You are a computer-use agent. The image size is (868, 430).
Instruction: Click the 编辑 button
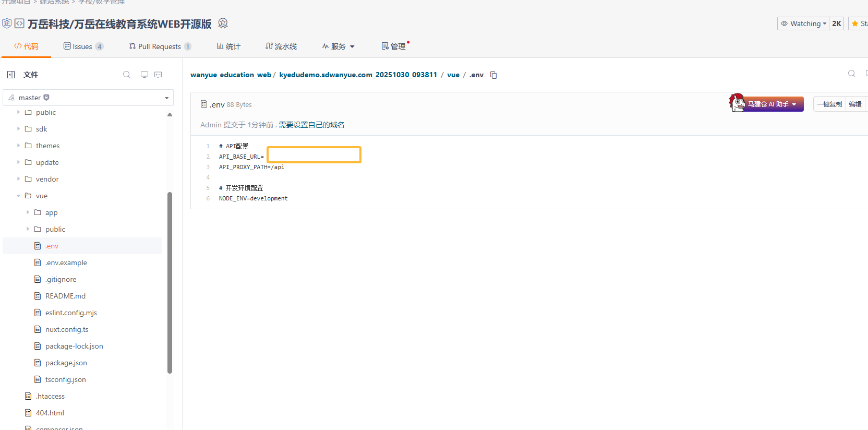855,104
